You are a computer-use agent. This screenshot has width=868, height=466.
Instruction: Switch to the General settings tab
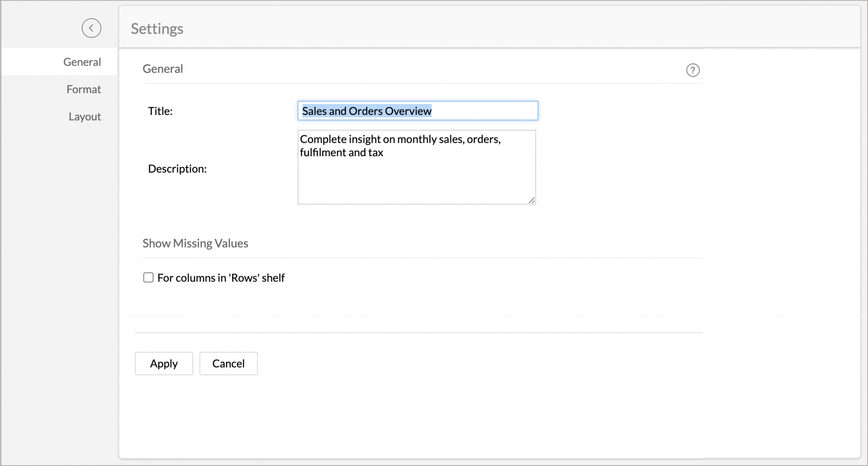click(x=82, y=62)
